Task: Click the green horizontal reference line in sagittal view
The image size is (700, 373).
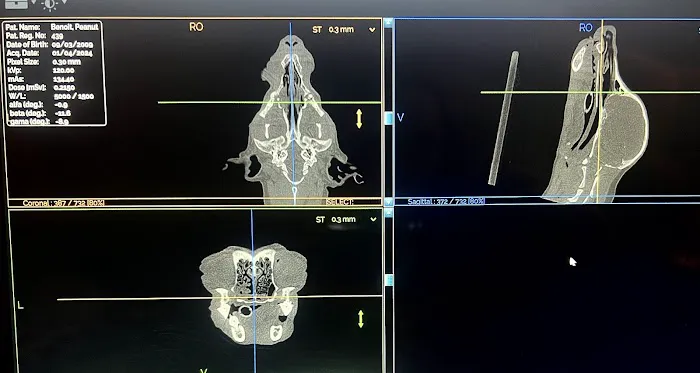Action: (589, 92)
